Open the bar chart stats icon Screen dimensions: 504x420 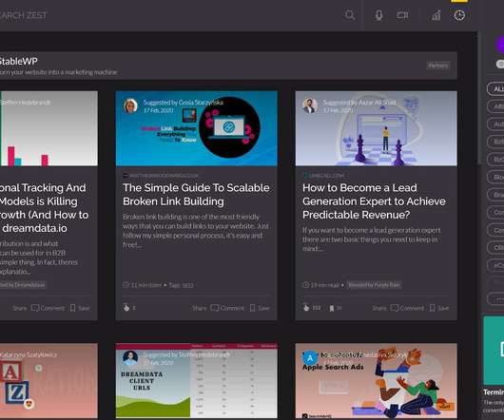[x=436, y=15]
